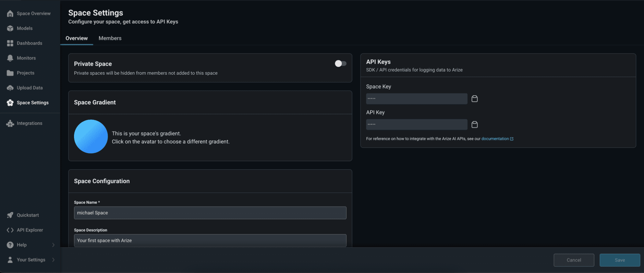This screenshot has width=644, height=273.
Task: Click the Space Key label
Action: tap(378, 87)
